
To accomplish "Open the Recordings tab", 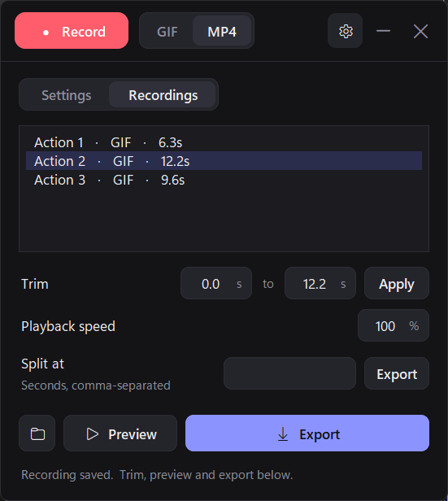I will [x=163, y=95].
